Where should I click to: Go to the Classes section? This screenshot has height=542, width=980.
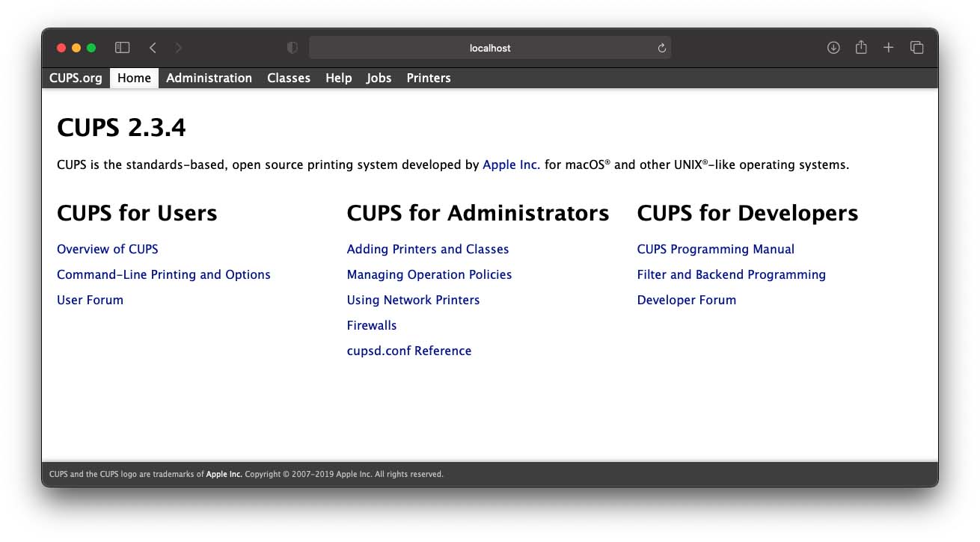click(289, 78)
